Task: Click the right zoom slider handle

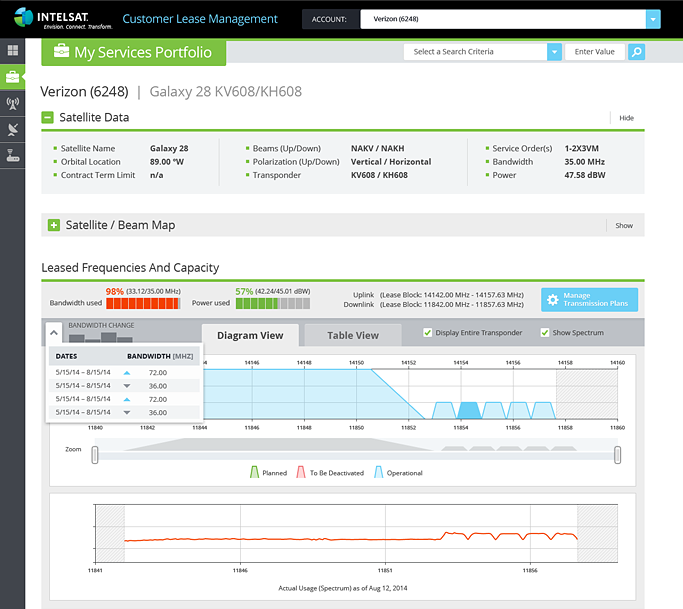Action: point(617,455)
